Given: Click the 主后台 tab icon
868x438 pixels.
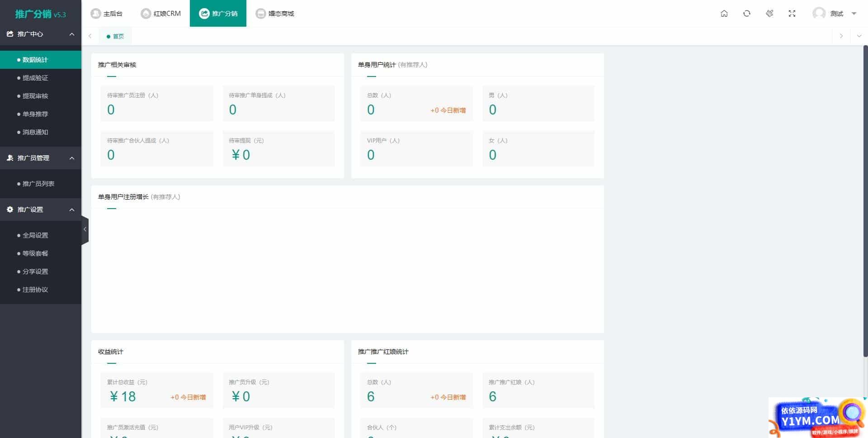Looking at the screenshot, I should [x=95, y=14].
